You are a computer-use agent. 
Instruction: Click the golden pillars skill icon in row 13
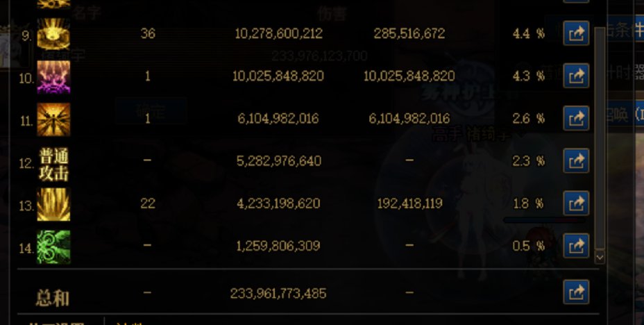coord(53,205)
